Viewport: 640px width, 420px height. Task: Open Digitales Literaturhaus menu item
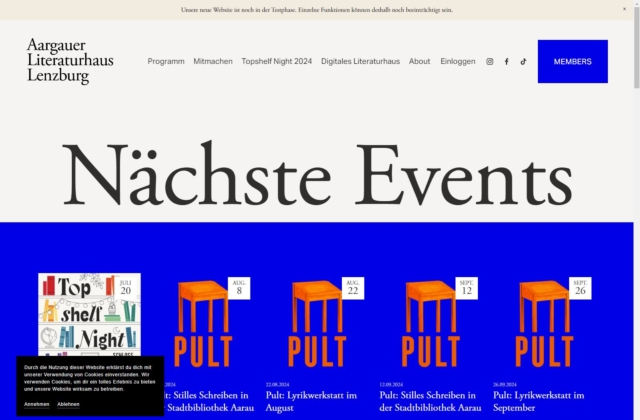(360, 61)
